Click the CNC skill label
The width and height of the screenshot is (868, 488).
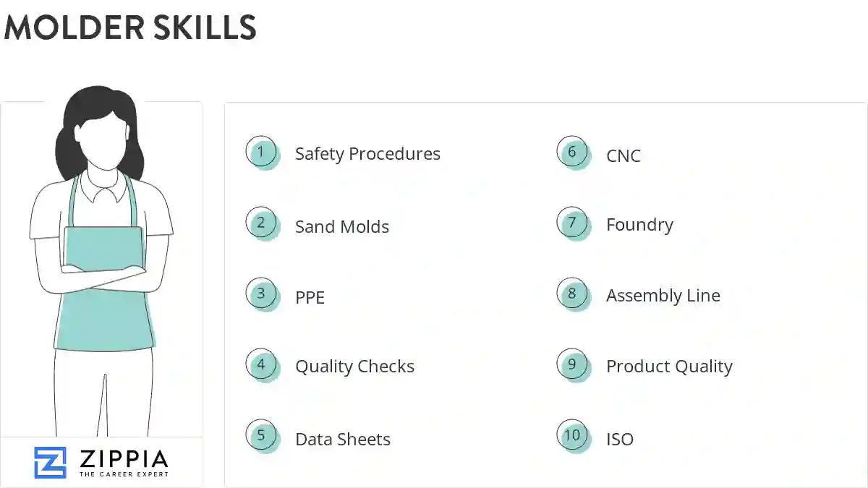[624, 156]
